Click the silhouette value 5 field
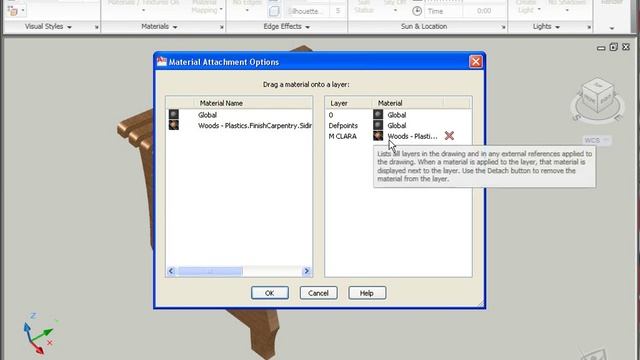 [x=337, y=11]
